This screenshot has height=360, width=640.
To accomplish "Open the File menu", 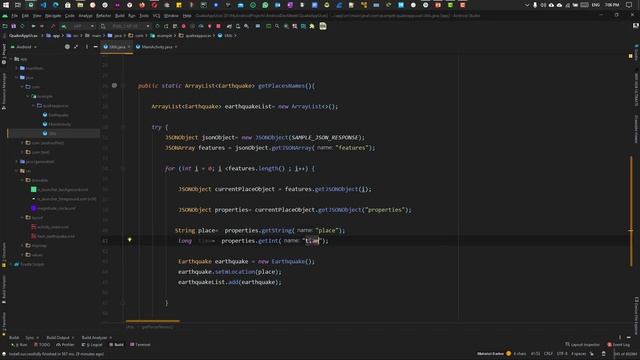I will pos(15,16).
